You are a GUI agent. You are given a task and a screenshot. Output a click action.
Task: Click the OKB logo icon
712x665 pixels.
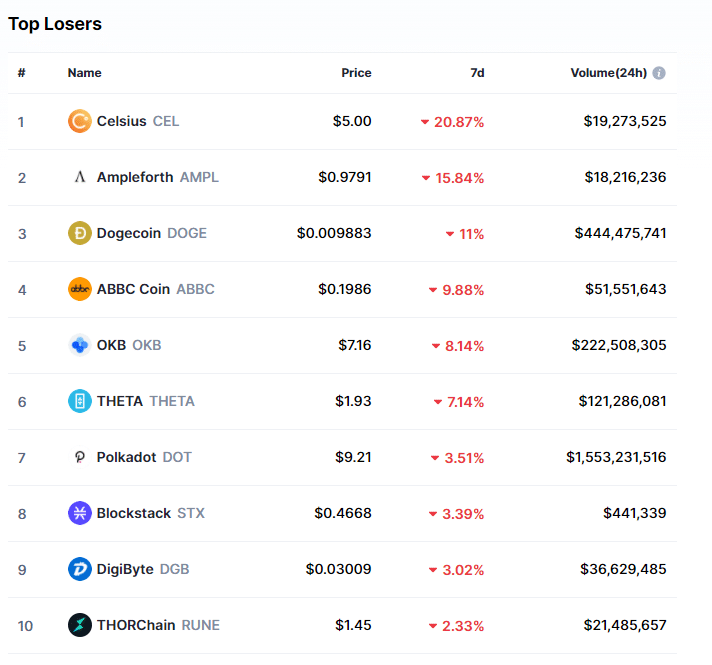79,346
